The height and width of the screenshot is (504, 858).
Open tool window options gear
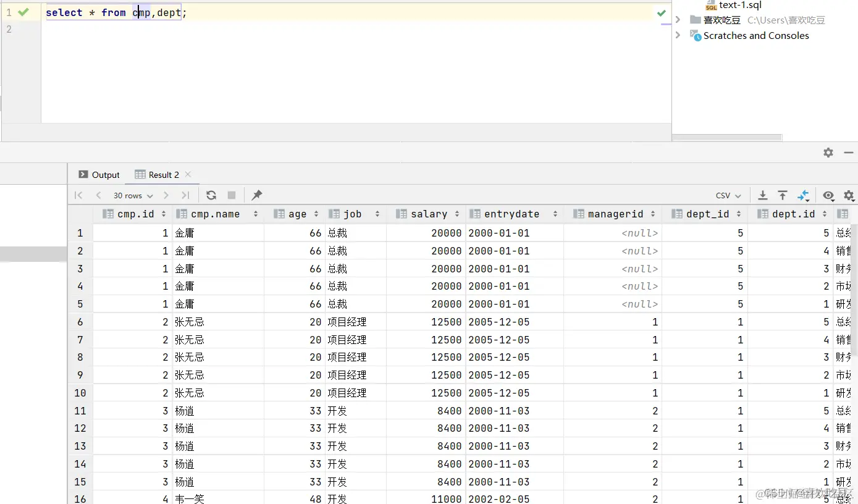[828, 153]
